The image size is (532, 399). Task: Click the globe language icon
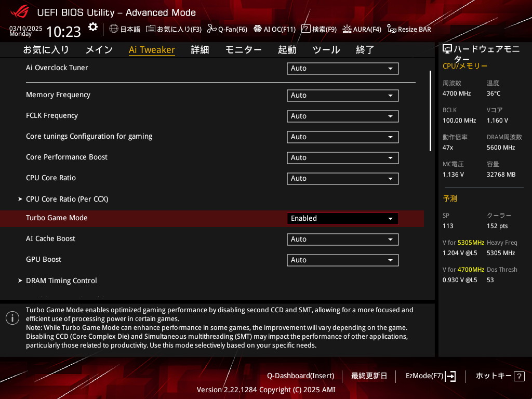tap(114, 29)
